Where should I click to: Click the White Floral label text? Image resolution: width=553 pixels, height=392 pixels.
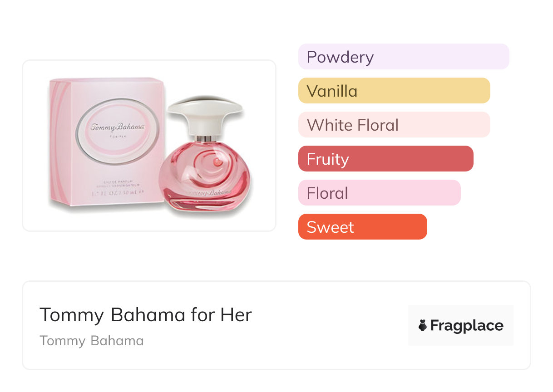pyautogui.click(x=353, y=125)
